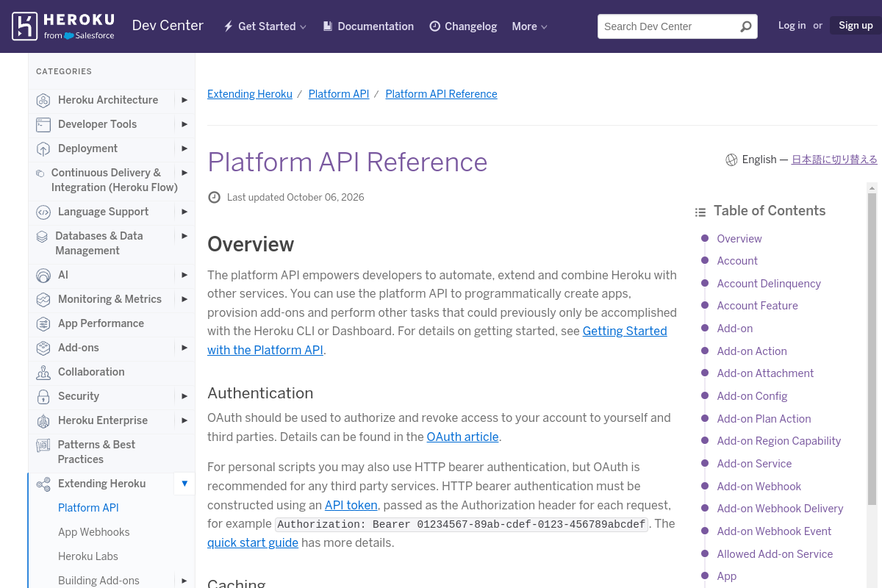This screenshot has height=588, width=882.
Task: Click the Patterns & Best Practices icon
Action: pos(43,445)
